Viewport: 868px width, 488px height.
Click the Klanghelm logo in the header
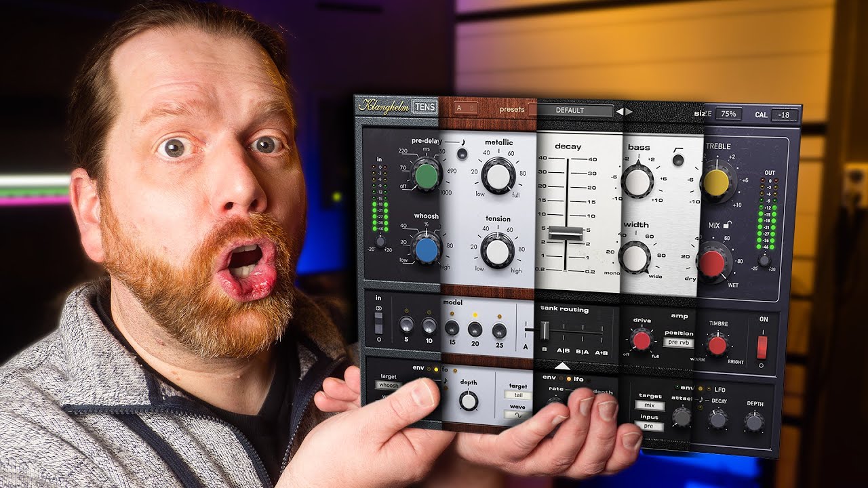point(384,106)
